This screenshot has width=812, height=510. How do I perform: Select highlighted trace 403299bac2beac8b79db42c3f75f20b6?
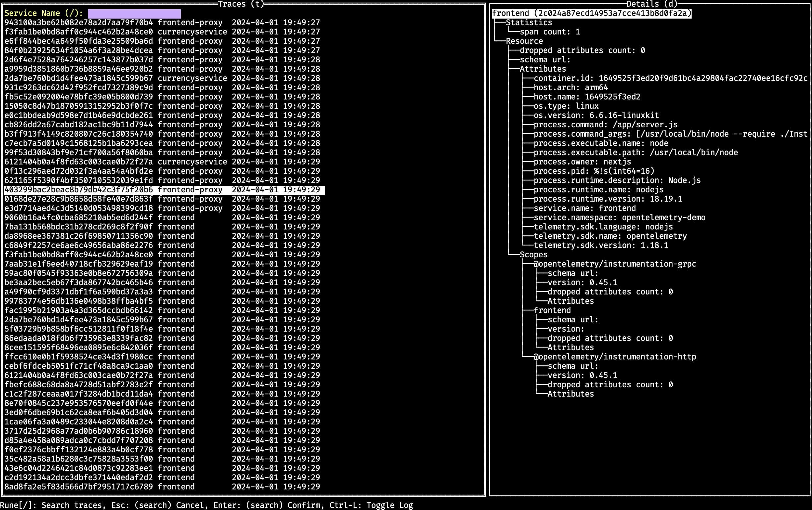coord(162,190)
